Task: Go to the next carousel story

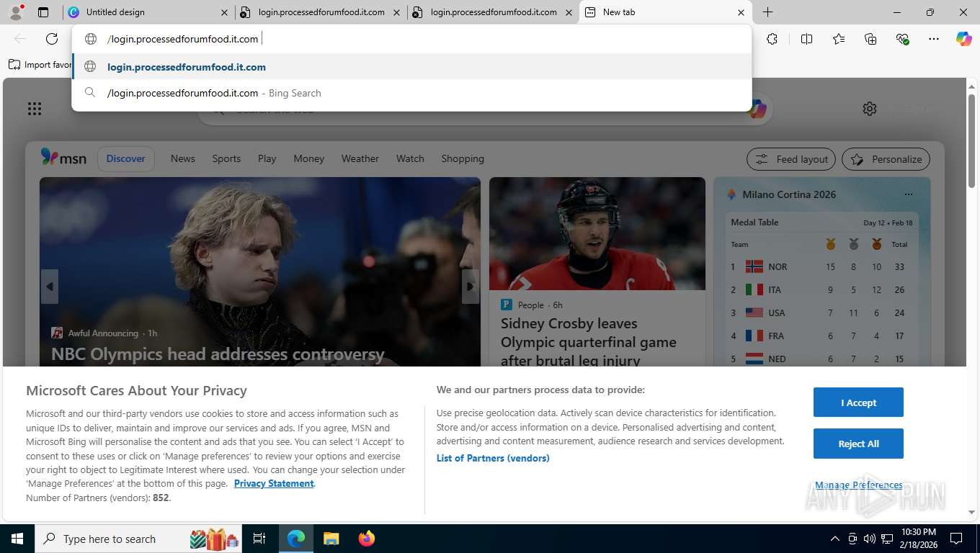Action: coord(470,287)
